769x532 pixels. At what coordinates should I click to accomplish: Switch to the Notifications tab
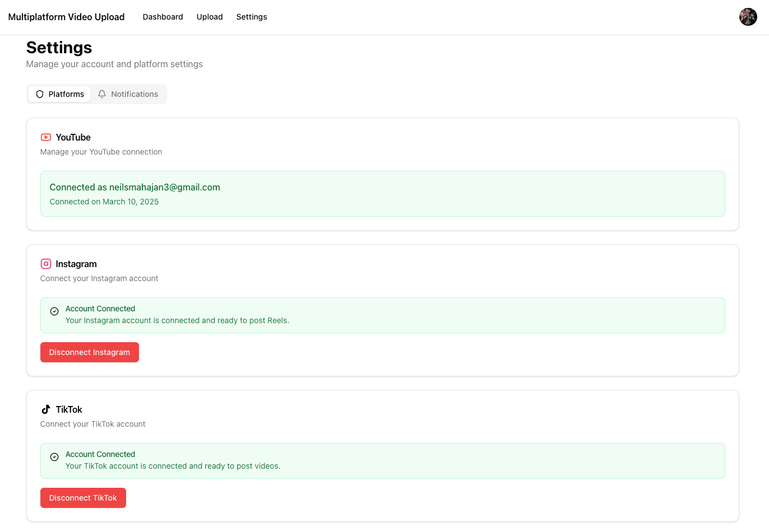tap(128, 94)
